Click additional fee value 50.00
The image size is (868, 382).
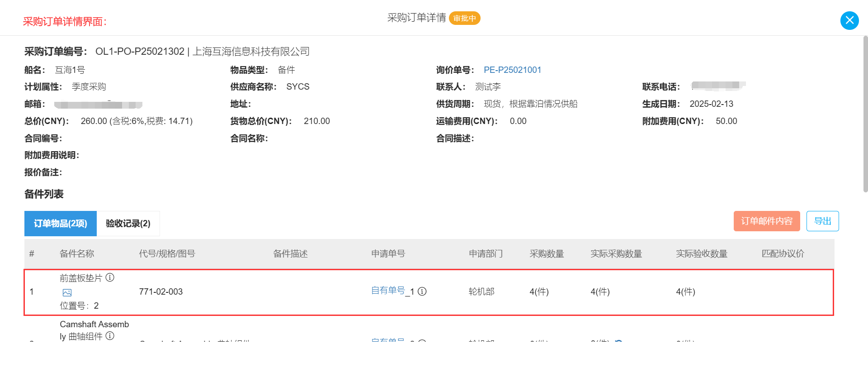point(726,121)
